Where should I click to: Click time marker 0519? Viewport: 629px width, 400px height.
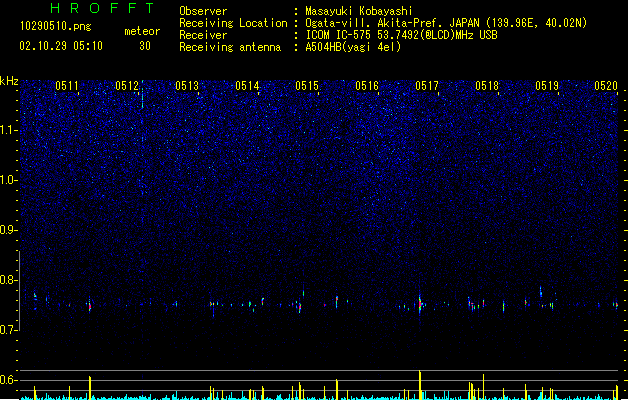pos(547,86)
